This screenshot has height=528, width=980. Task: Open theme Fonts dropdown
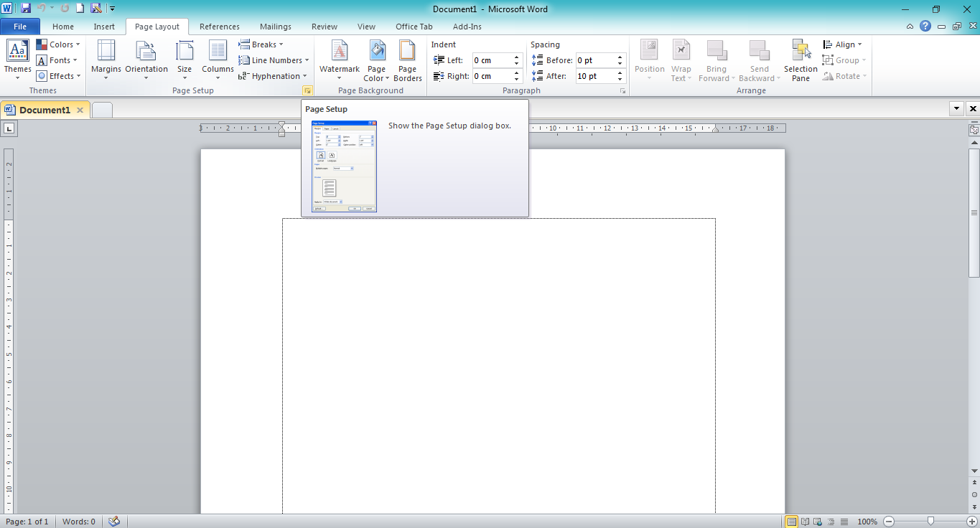[57, 60]
